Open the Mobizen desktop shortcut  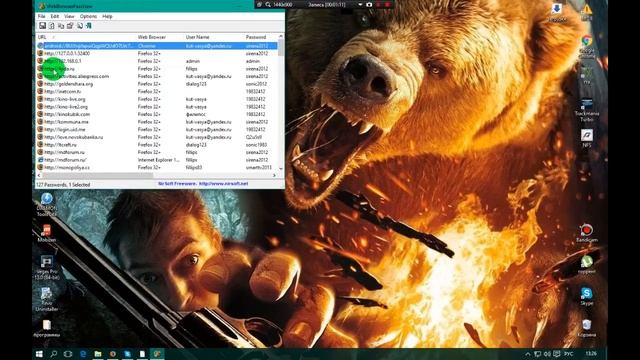point(47,233)
